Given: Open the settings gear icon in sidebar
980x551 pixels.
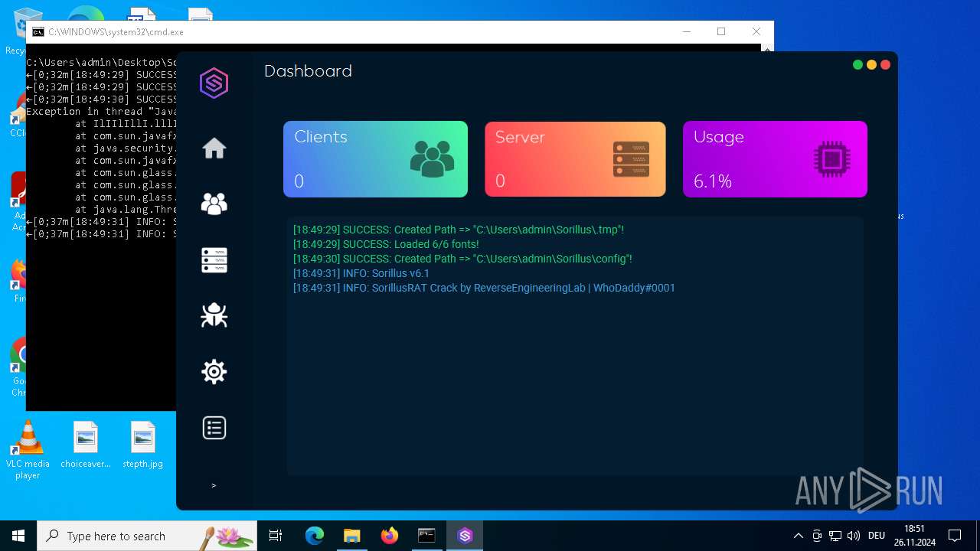Looking at the screenshot, I should [x=214, y=372].
